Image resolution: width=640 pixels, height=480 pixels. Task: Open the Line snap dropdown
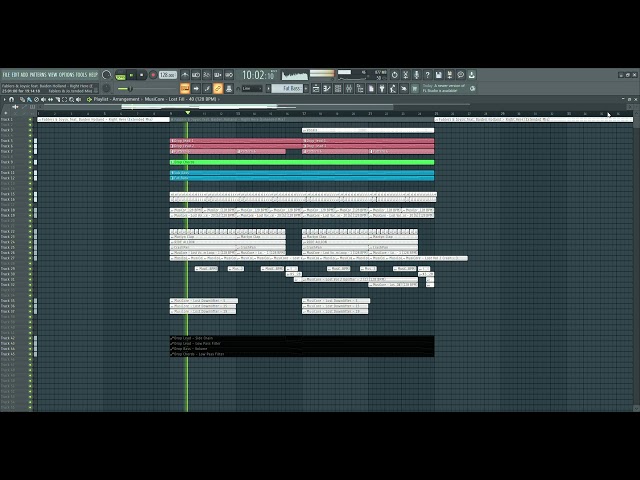click(x=252, y=89)
